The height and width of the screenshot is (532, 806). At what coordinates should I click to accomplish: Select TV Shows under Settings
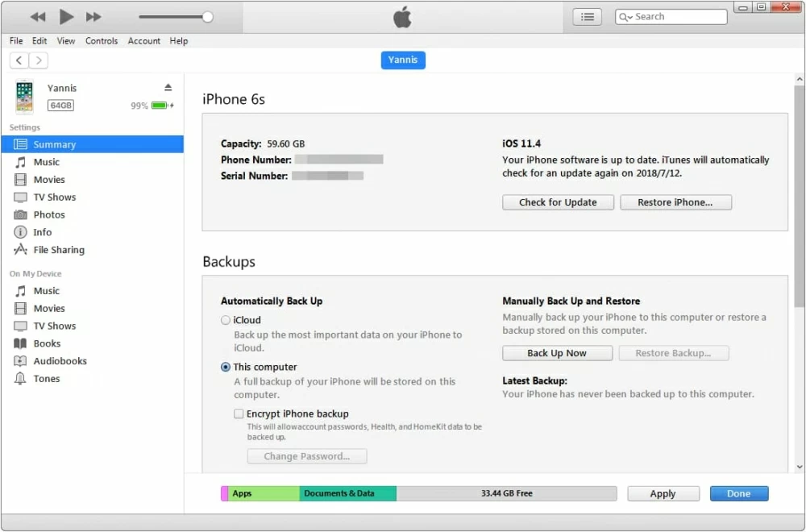pos(54,197)
